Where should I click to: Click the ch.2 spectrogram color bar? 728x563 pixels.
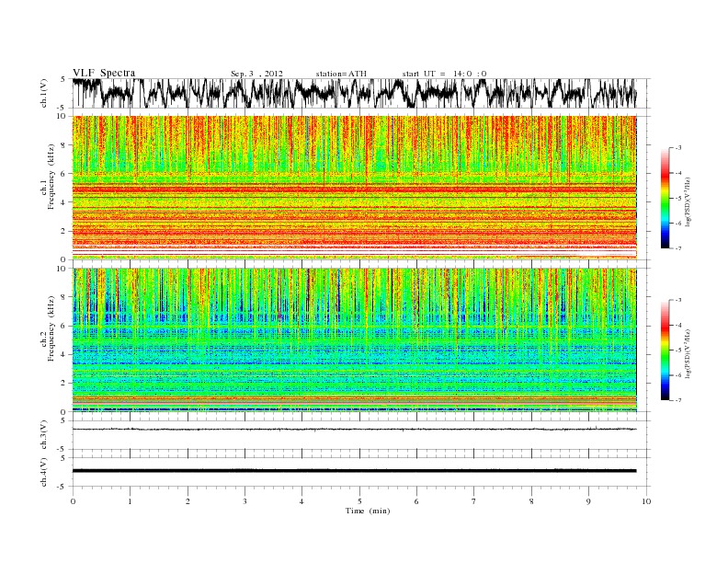coord(665,350)
